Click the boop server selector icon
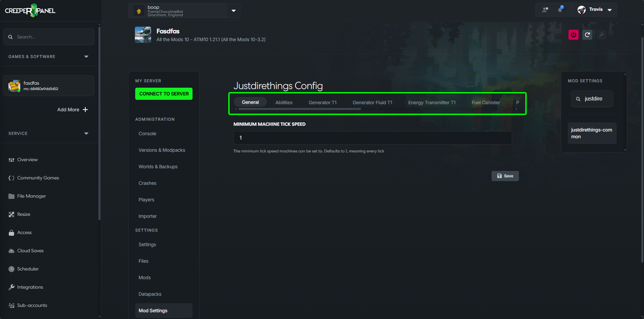The width and height of the screenshot is (644, 319). pyautogui.click(x=139, y=11)
